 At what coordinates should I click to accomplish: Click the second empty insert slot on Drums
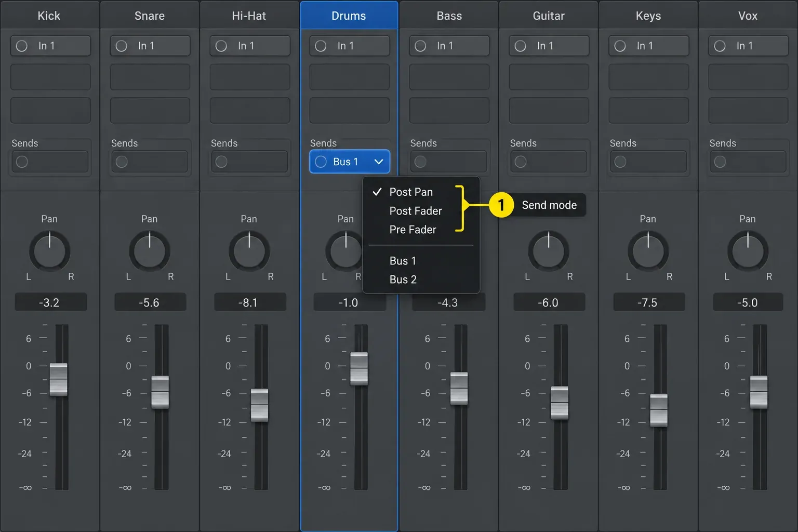click(350, 110)
